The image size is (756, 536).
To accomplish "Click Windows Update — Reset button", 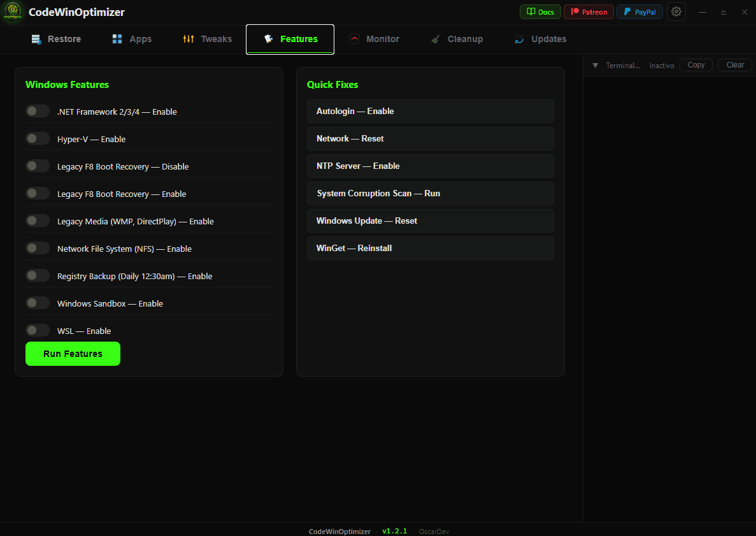I will click(x=431, y=221).
